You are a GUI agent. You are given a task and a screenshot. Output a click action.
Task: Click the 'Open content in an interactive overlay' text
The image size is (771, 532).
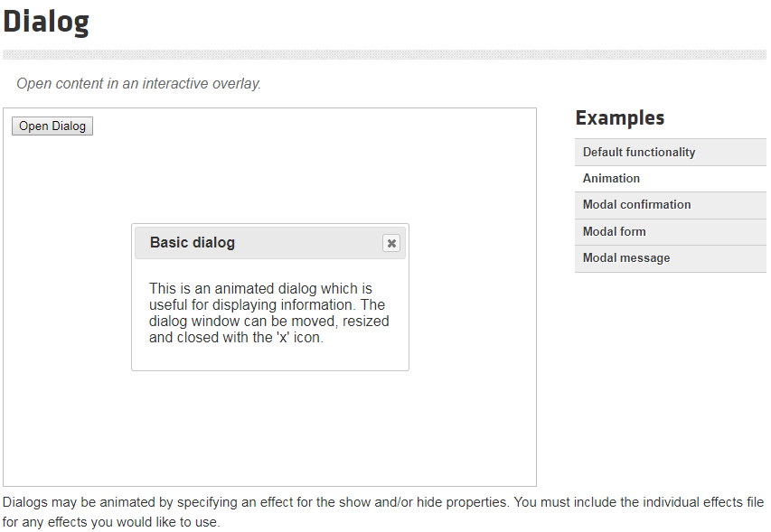138,83
